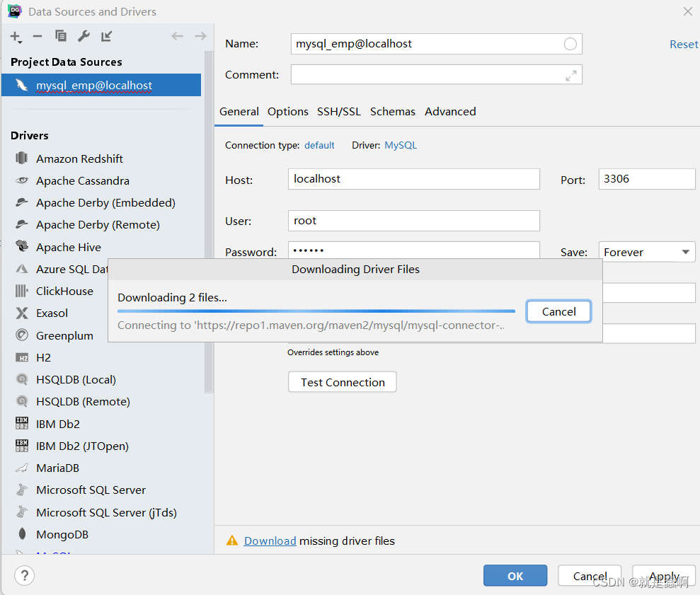Add a new data source with plus icon
700x595 pixels.
coord(16,37)
